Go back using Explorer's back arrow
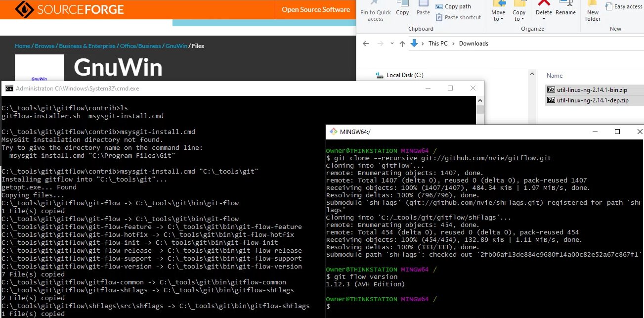Screen dimensions: 644x318 366,44
